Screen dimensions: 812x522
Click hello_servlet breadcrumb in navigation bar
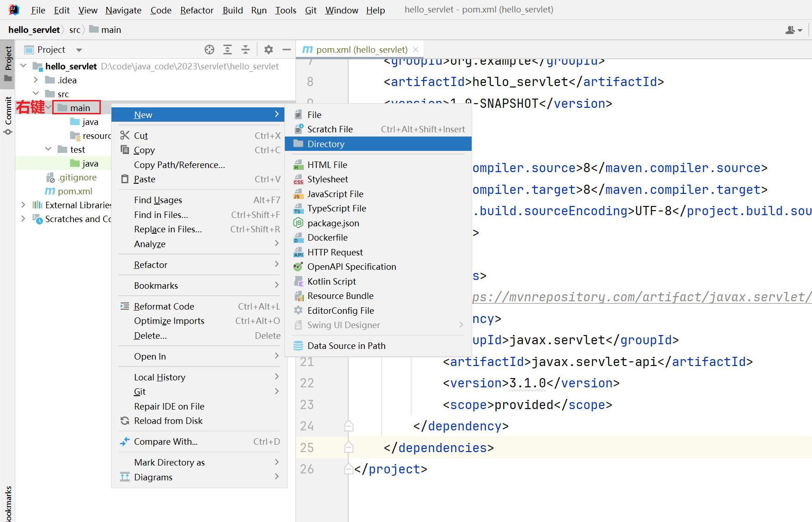tap(34, 30)
